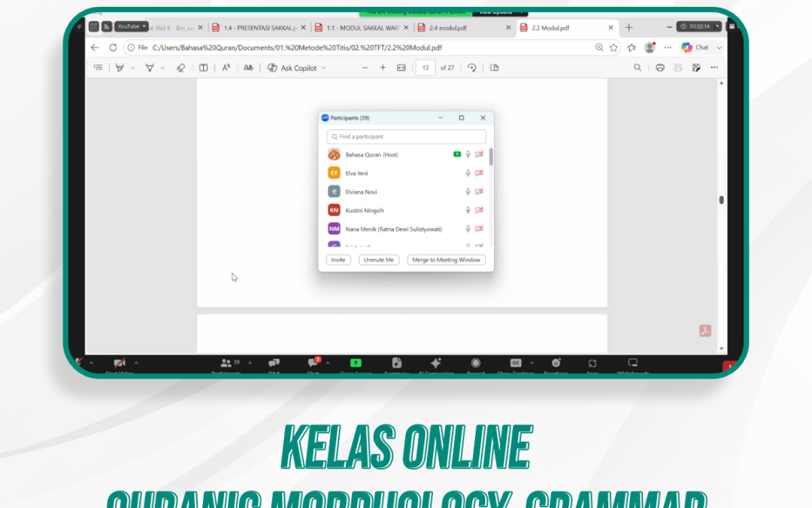Expand the draw tool dropdown arrow
Viewport: 812px width, 508px height.
pos(162,68)
